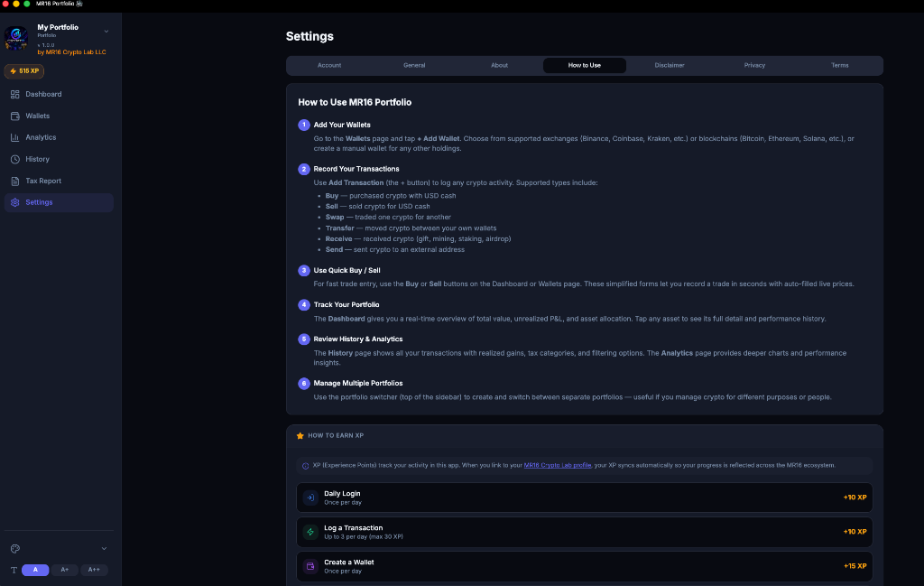Open the Dashboard grid icon
This screenshot has width=924, height=586.
click(15, 94)
